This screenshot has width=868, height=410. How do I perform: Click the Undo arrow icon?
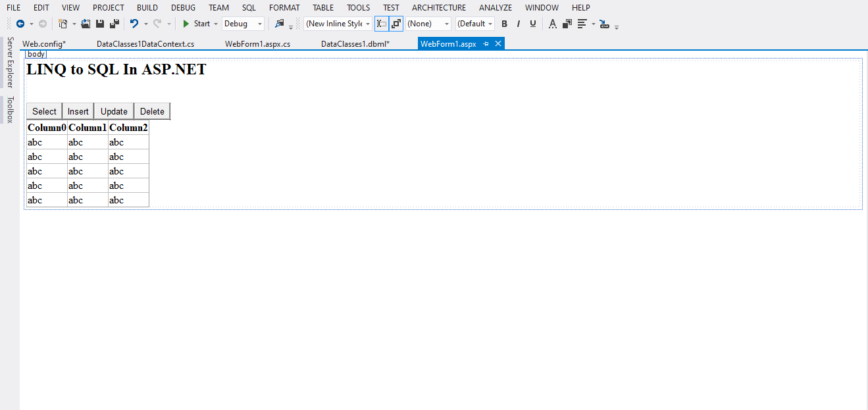134,24
